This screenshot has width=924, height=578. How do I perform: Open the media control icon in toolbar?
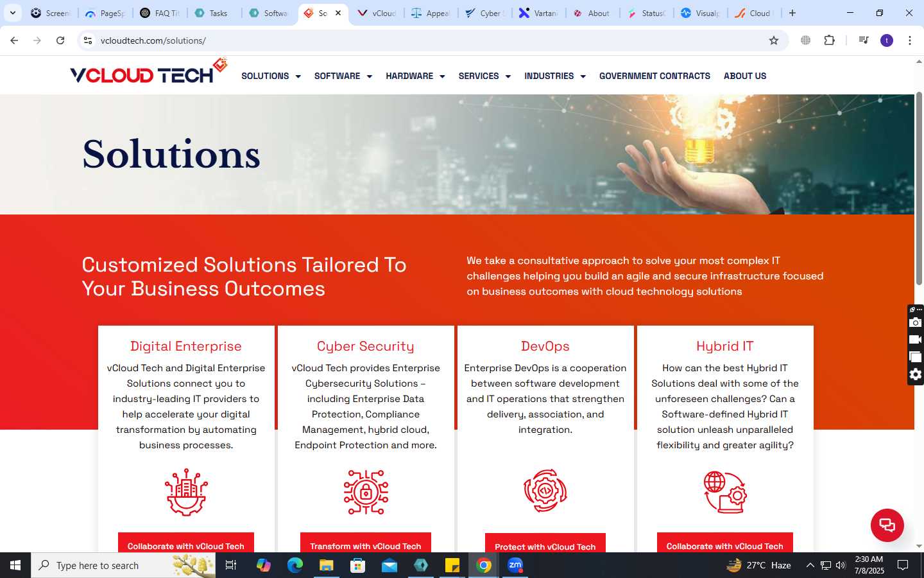click(x=864, y=40)
